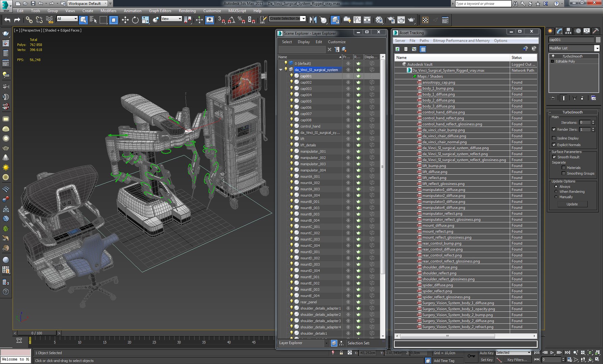Open the Configure Modifier Sets icon
This screenshot has height=364, width=603.
(593, 98)
